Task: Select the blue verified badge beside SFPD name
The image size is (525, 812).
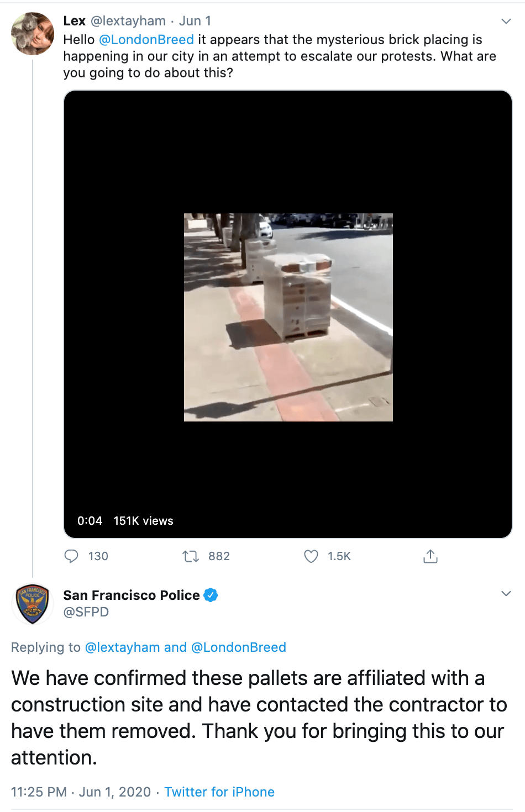Action: [211, 595]
